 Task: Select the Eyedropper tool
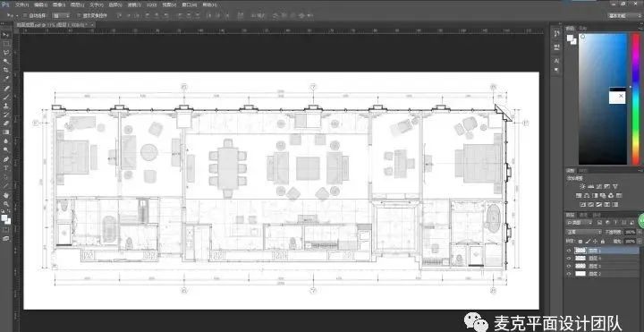coord(5,79)
